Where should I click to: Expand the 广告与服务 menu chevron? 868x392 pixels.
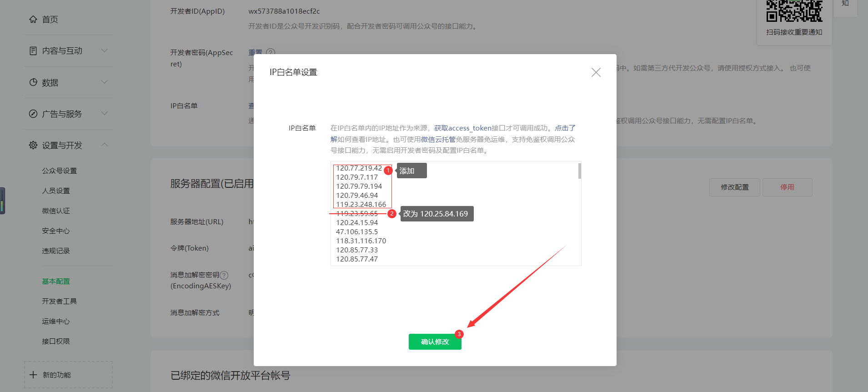[x=105, y=113]
